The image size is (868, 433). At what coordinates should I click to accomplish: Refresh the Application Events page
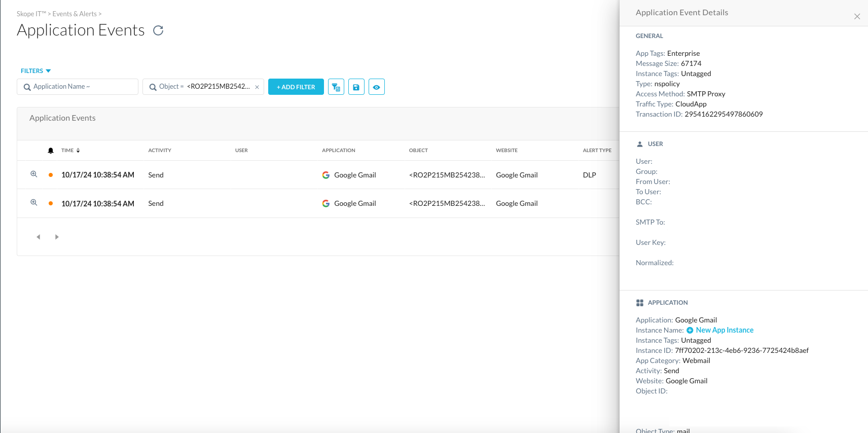tap(158, 30)
